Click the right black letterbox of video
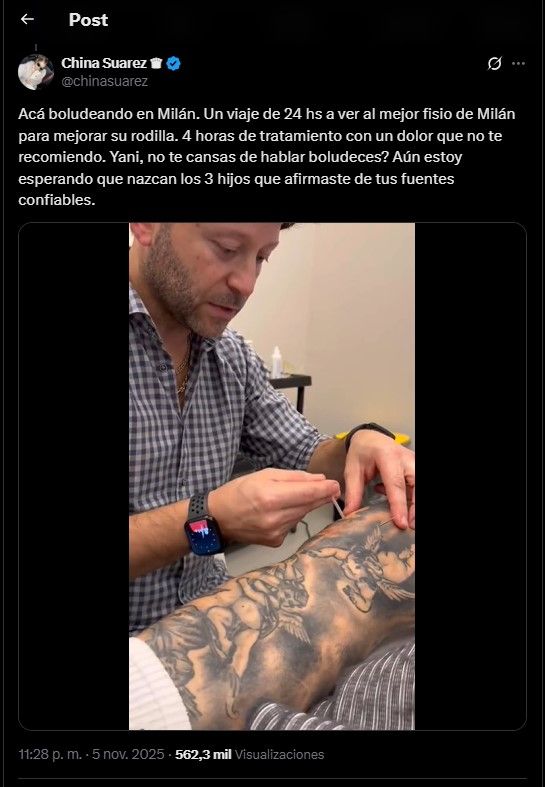This screenshot has width=545, height=787. 470,476
